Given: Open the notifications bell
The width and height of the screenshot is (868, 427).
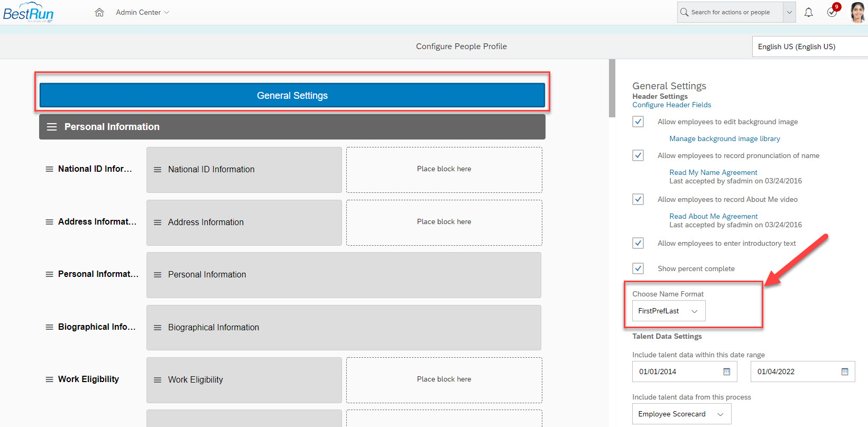Looking at the screenshot, I should point(809,12).
